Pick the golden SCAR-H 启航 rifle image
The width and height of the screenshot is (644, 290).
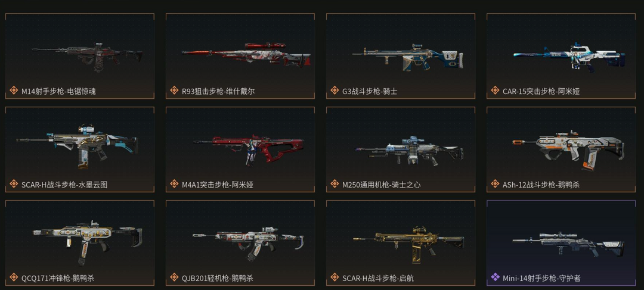(408, 245)
